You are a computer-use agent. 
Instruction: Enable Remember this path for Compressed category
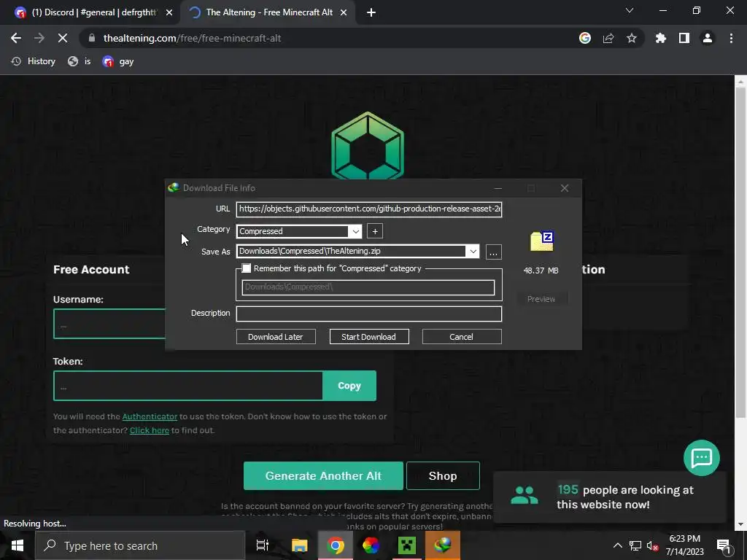pos(247,268)
